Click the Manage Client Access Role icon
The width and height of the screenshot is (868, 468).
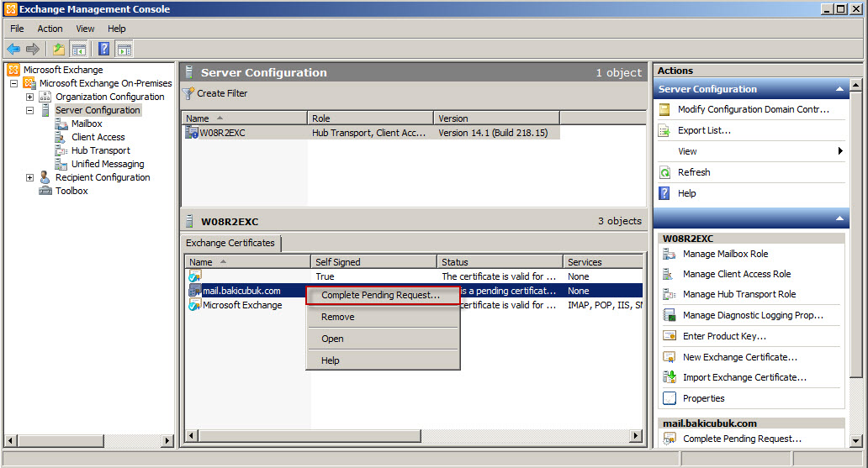pyautogui.click(x=670, y=274)
